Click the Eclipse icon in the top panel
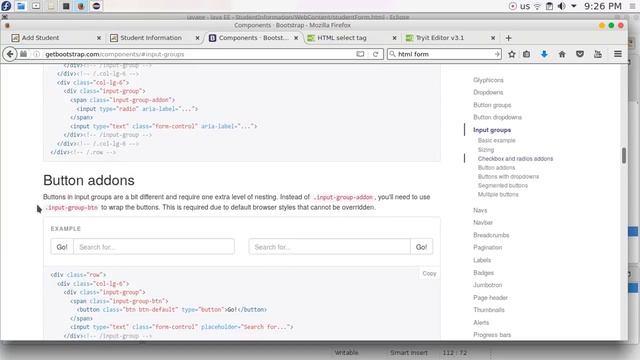Screen dimensions: 640x360 (x=96, y=6)
